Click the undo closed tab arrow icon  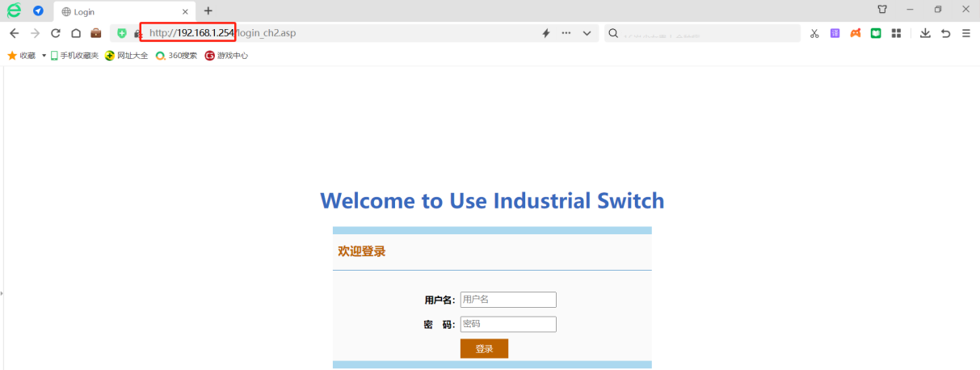pos(945,33)
